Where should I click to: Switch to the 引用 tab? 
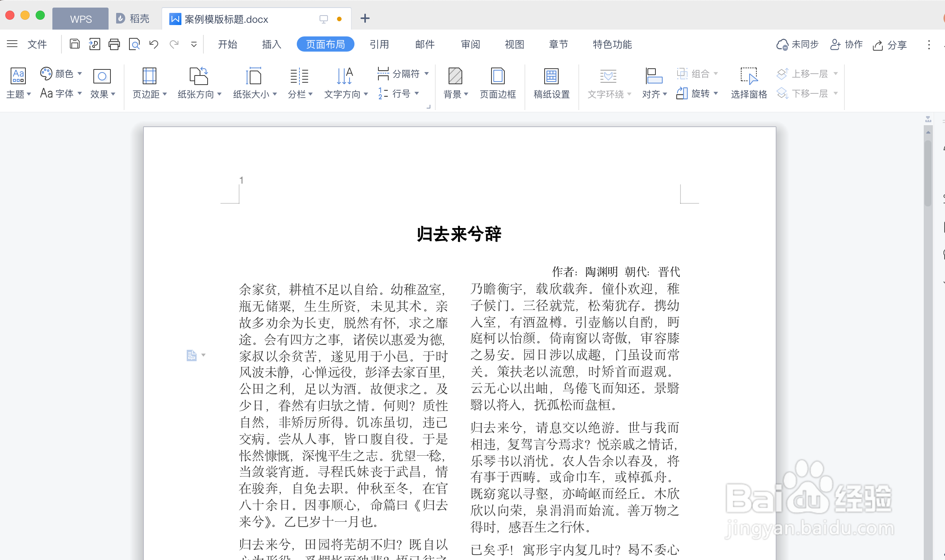[380, 44]
